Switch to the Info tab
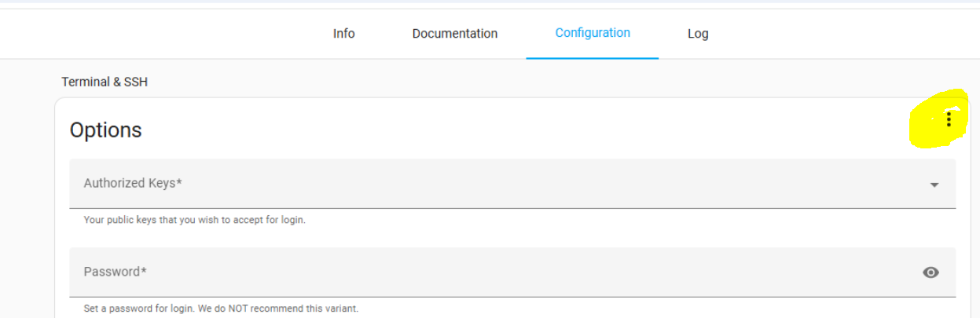The height and width of the screenshot is (318, 980). pyautogui.click(x=343, y=34)
